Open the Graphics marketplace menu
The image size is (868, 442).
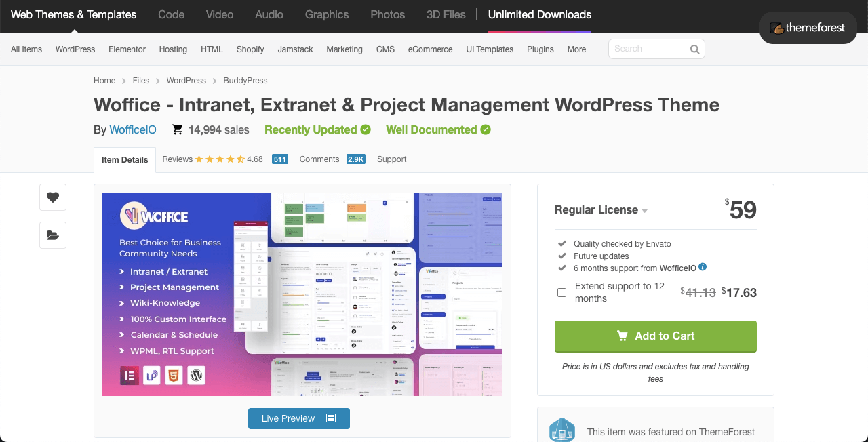tap(327, 14)
